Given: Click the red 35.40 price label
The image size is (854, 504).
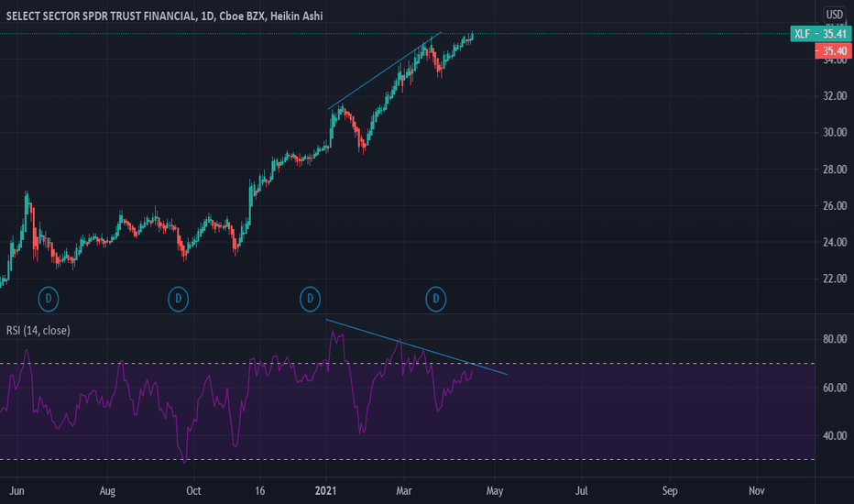Looking at the screenshot, I should click(x=833, y=51).
